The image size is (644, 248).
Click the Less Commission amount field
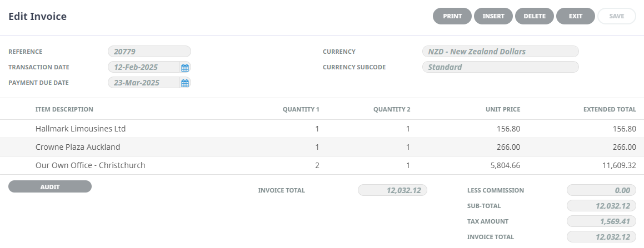tap(601, 190)
